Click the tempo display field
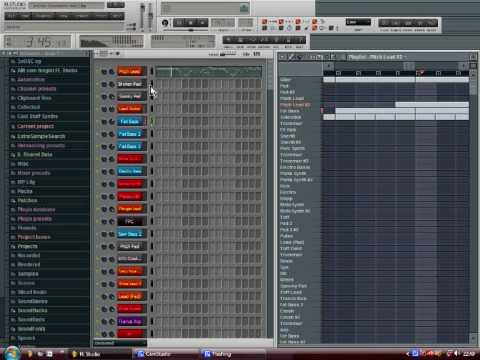480x360 pixels. coord(223,23)
